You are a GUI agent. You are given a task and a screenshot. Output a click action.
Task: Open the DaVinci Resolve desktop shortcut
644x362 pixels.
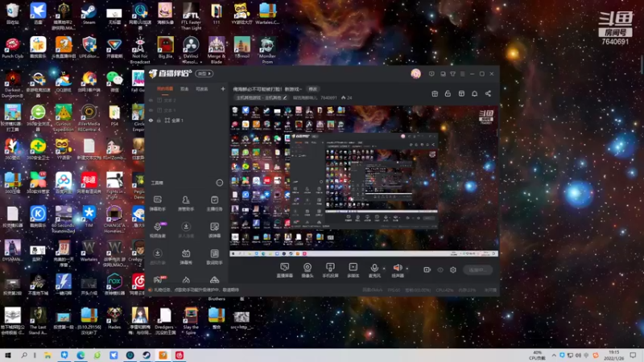pos(191,50)
